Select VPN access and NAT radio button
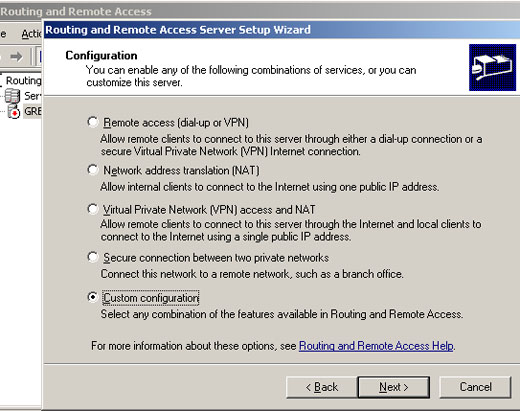Image resolution: width=520 pixels, height=411 pixels. tap(93, 209)
